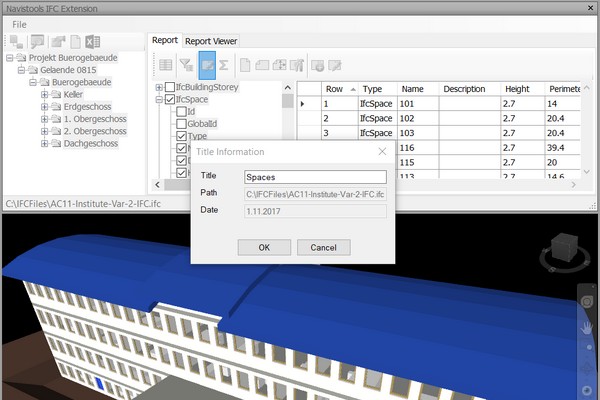
Task: Click Cancel in Title Information dialog
Action: pyautogui.click(x=323, y=247)
